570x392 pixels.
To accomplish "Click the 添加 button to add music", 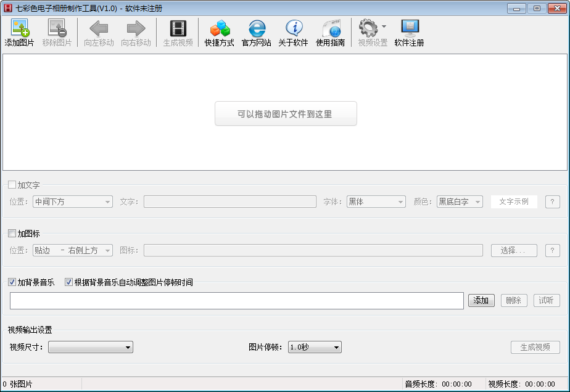I will (x=481, y=300).
